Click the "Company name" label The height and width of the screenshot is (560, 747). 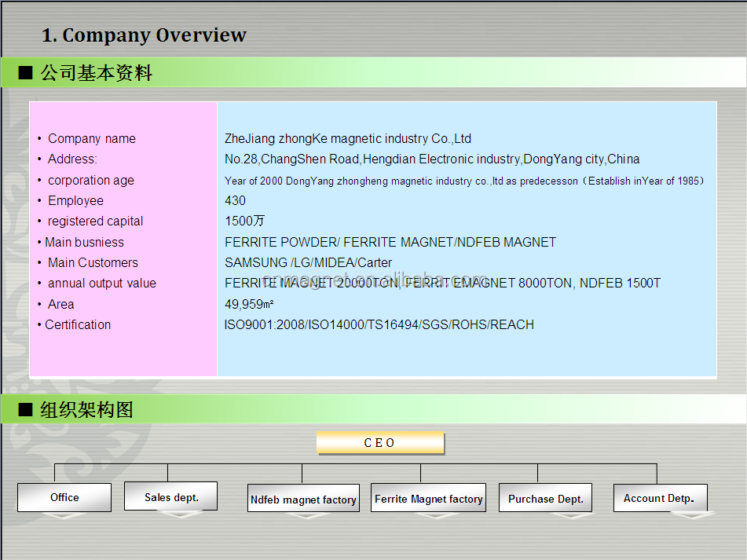92,138
